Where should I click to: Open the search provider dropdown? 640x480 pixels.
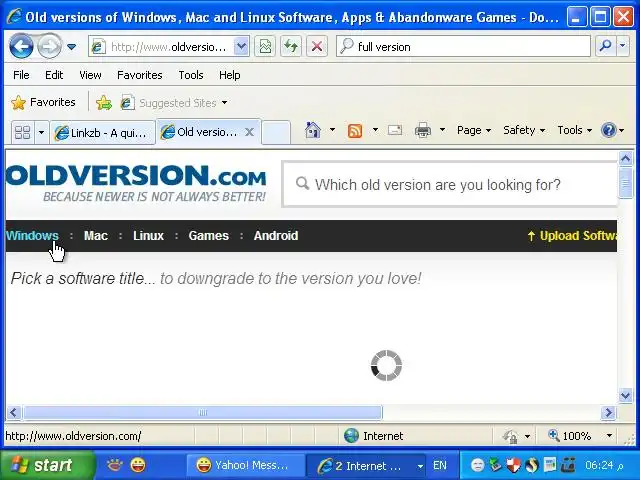click(x=622, y=46)
